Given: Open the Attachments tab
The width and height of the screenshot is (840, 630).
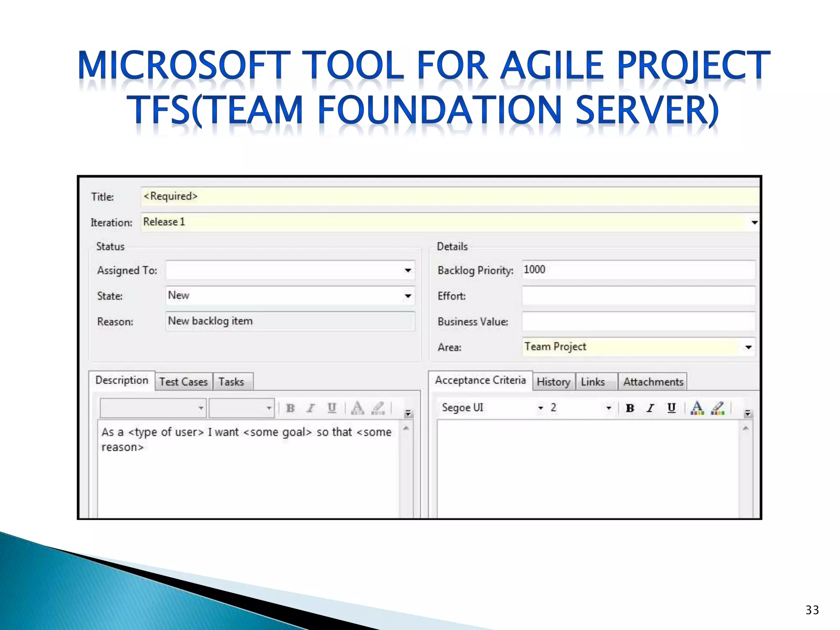Looking at the screenshot, I should (x=653, y=382).
